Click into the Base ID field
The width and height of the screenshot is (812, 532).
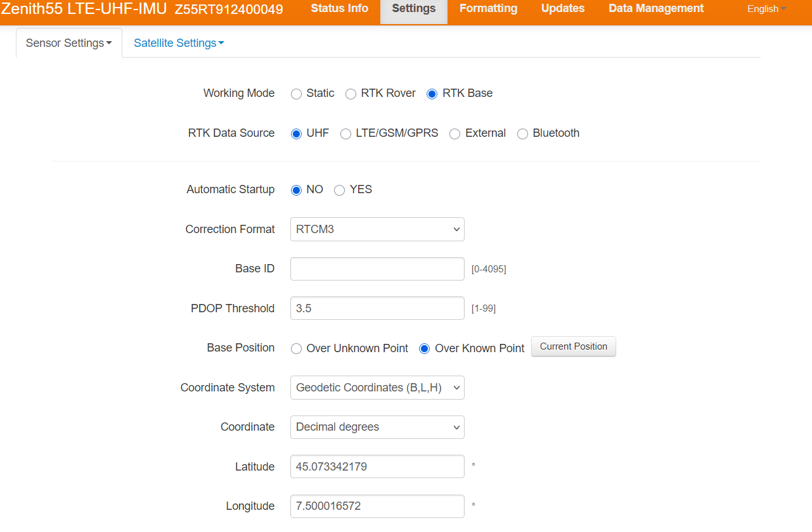pyautogui.click(x=377, y=269)
